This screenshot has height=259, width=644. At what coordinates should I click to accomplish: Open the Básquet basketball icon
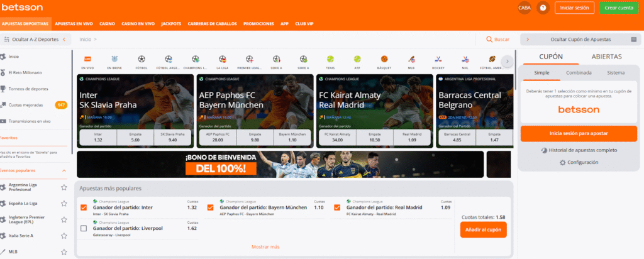[x=384, y=59]
